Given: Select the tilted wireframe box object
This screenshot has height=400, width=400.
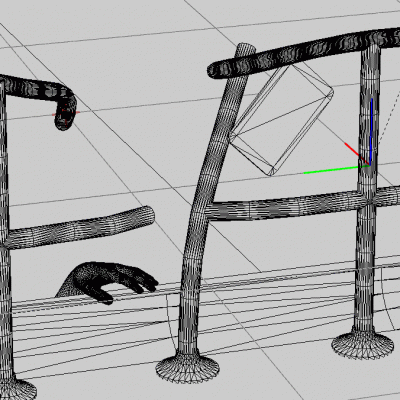Looking at the screenshot, I should [x=282, y=120].
